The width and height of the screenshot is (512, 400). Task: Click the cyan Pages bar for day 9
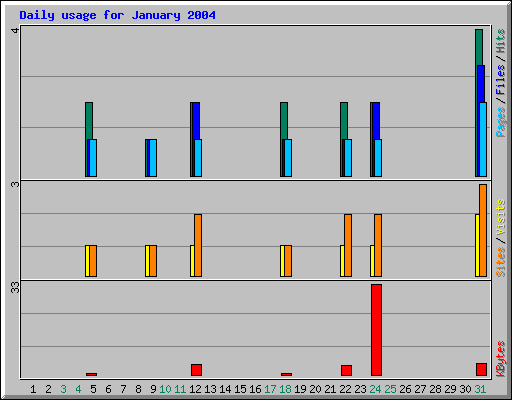[153, 158]
